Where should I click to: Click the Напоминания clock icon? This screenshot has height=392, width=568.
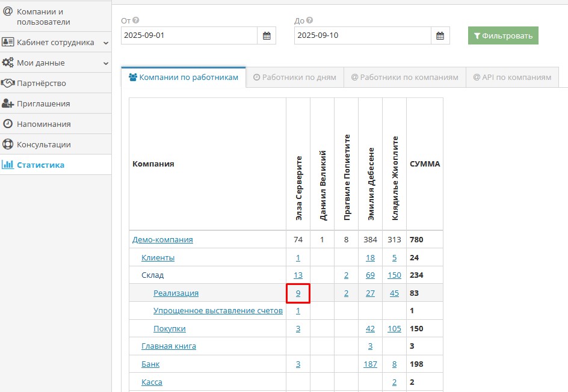click(8, 124)
